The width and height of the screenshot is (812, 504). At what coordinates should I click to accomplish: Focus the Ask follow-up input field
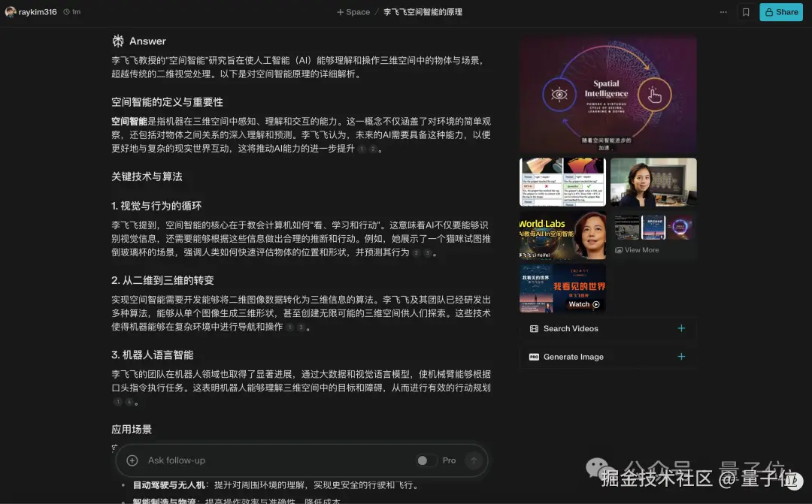pyautogui.click(x=277, y=460)
